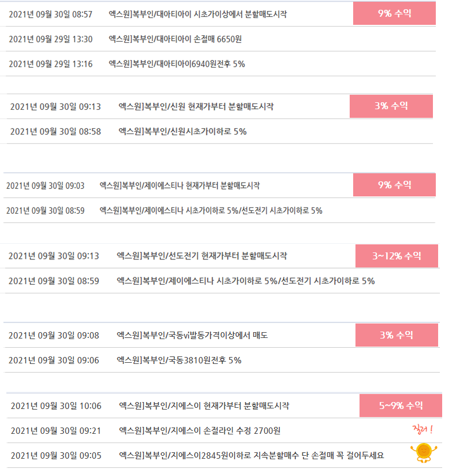
Task: Open 대아티아이 시초가이상에서 분할매도시작 message
Action: point(198,14)
